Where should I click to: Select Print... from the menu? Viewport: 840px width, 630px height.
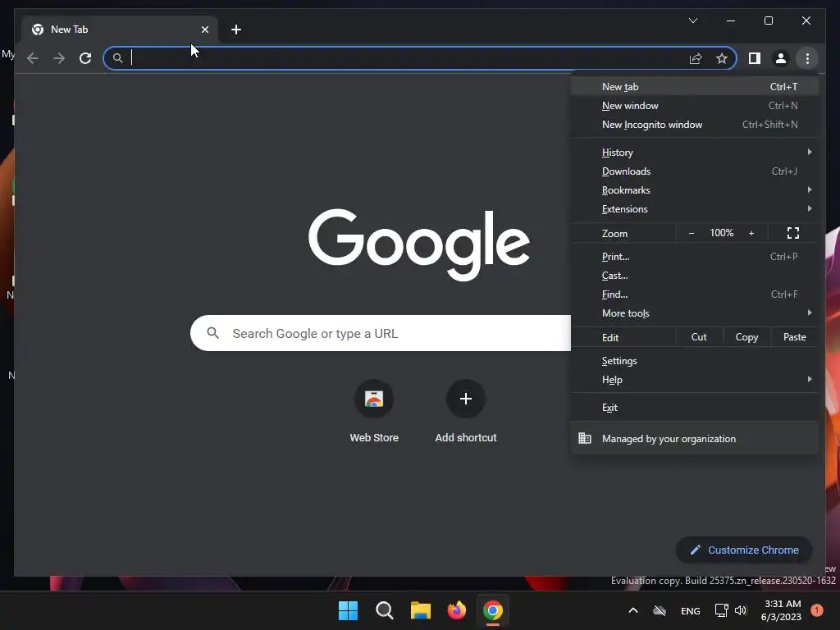694,257
